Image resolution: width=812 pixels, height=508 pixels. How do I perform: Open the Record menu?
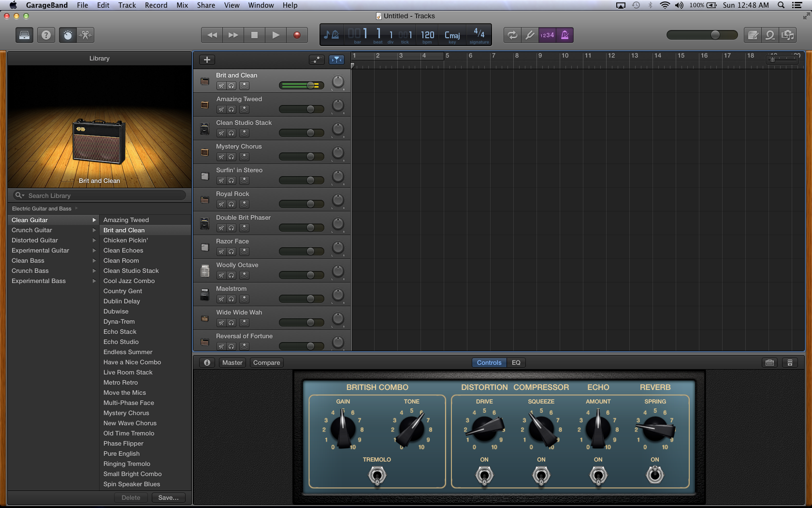click(156, 5)
